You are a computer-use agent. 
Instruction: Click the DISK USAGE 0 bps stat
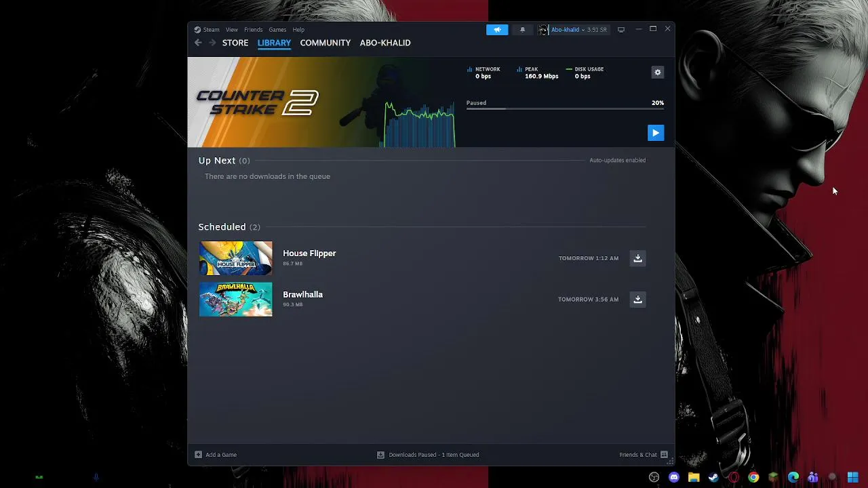585,73
